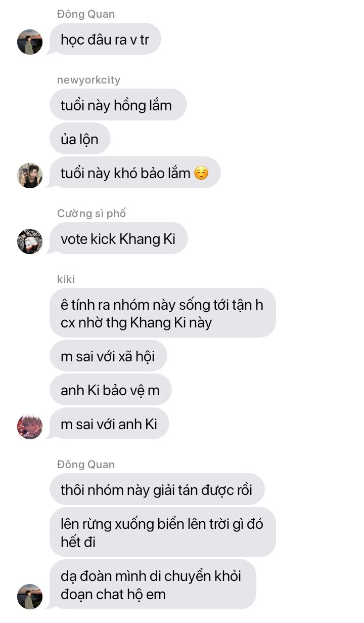This screenshot has height=623, width=364.
Task: Select the 'ủa lộn' message bubble
Action: click(x=80, y=139)
